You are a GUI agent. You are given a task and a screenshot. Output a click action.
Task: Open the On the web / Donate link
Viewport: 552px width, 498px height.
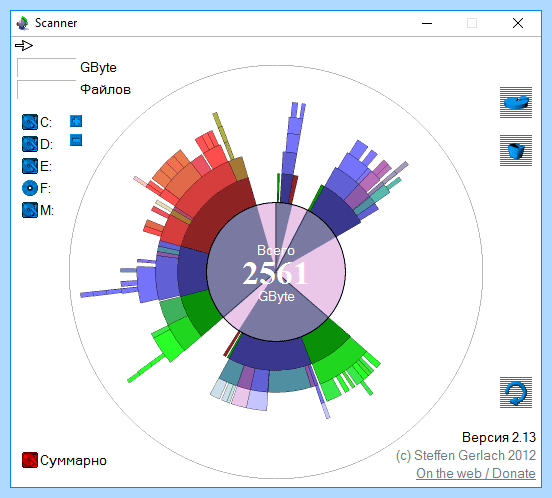[x=476, y=473]
